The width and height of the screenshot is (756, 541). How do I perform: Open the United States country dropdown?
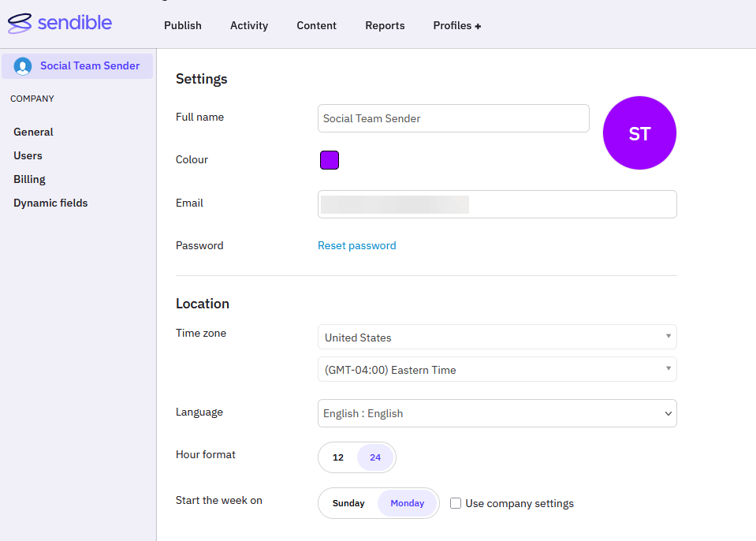point(497,337)
